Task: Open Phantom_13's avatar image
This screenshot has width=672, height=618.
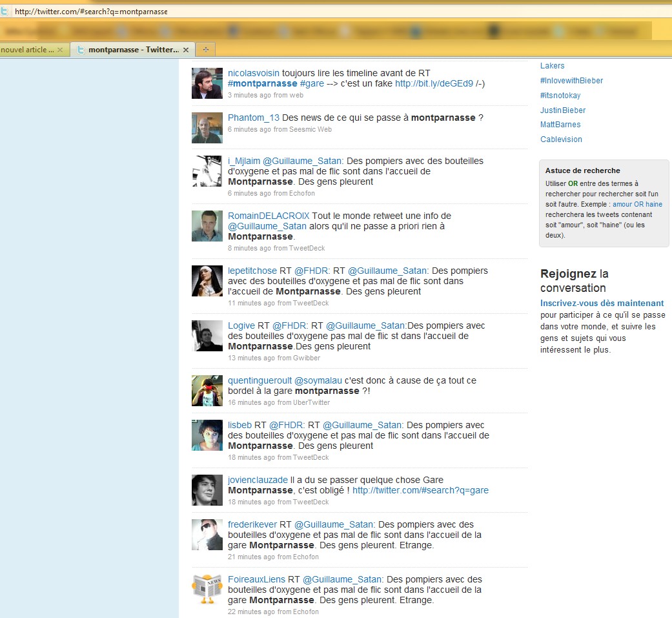Action: coord(207,128)
